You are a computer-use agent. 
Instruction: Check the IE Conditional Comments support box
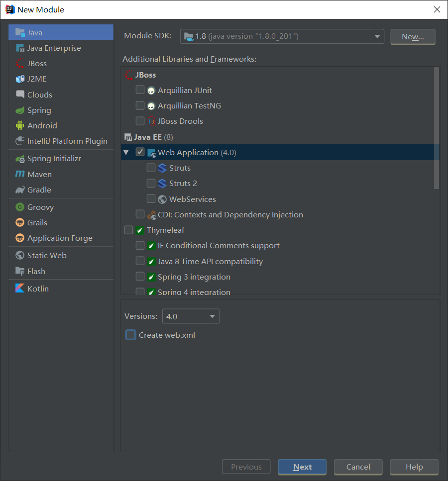(x=140, y=245)
